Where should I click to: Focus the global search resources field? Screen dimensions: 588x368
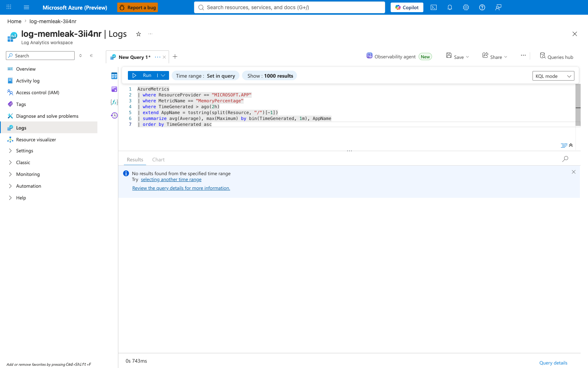pyautogui.click(x=290, y=7)
